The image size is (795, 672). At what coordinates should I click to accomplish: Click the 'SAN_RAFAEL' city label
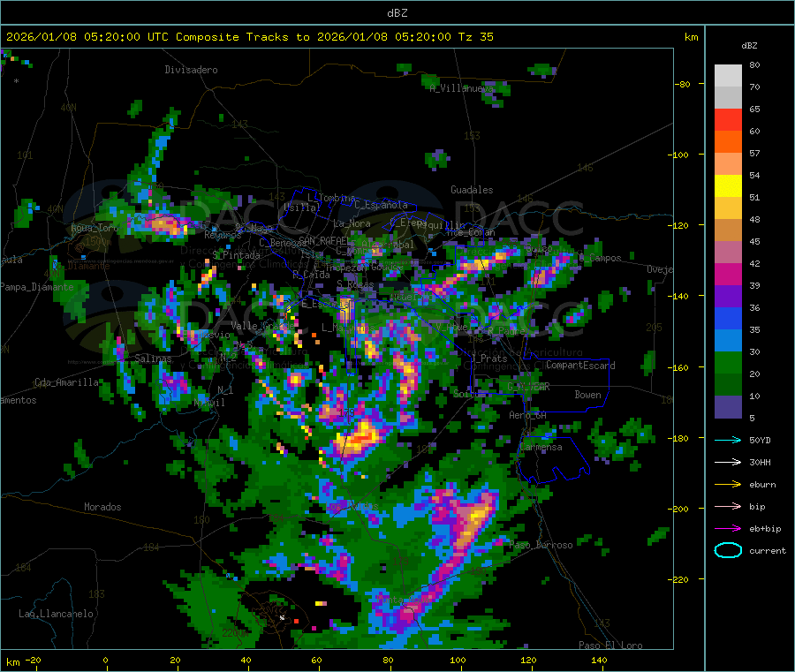(324, 240)
